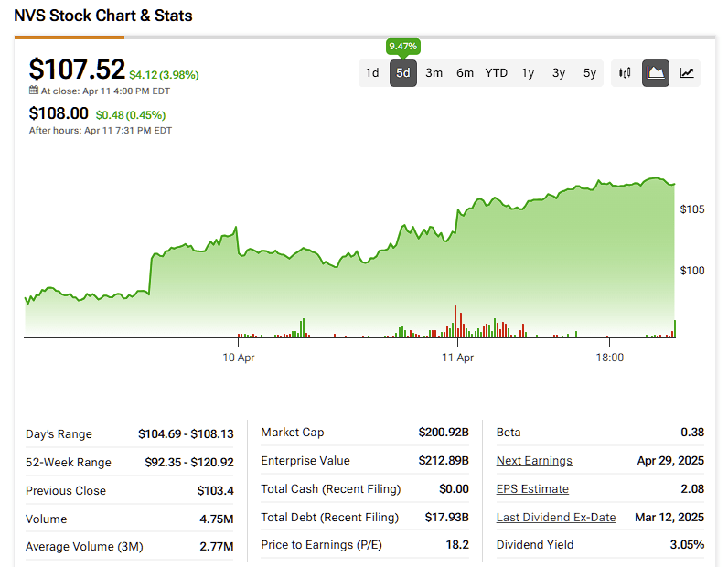
Task: Click 52-Week Range value $92.35 - $120.92
Action: (189, 463)
